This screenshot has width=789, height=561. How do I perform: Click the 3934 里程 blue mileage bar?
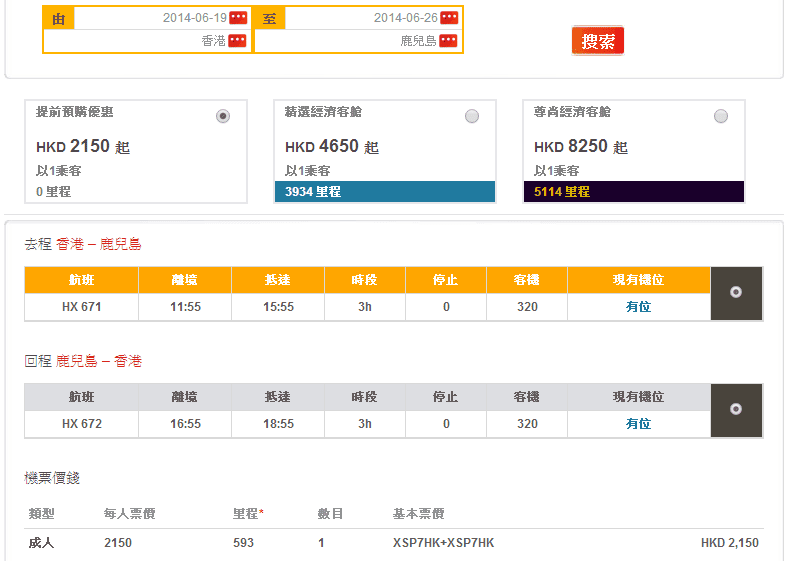tap(385, 191)
